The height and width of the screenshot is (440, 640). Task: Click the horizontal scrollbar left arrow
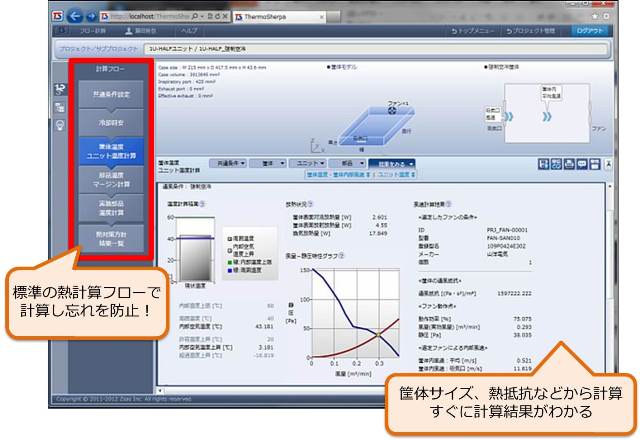(160, 391)
